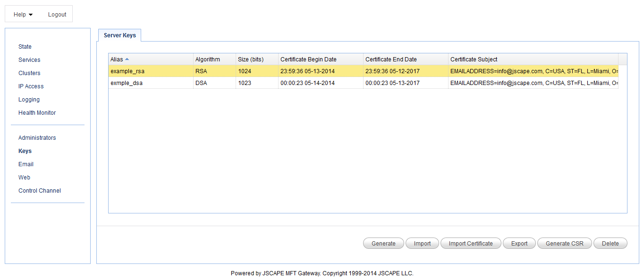Open the Clusters page

point(29,73)
